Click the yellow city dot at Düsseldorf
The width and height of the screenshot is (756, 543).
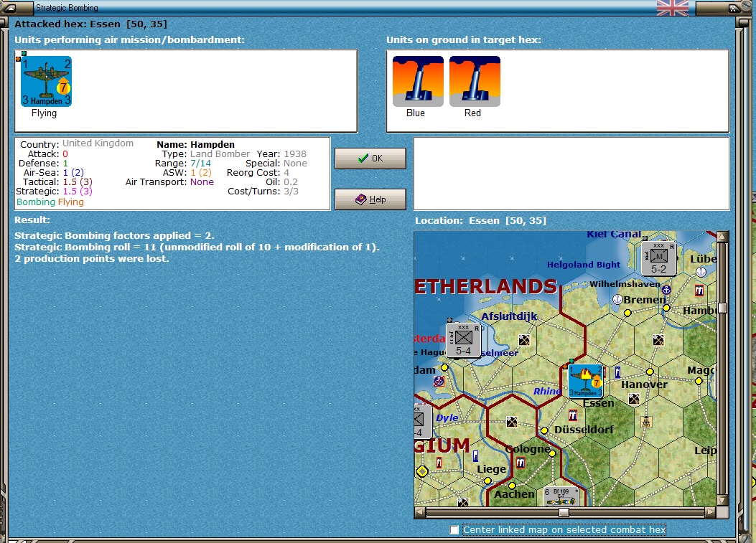pos(544,430)
